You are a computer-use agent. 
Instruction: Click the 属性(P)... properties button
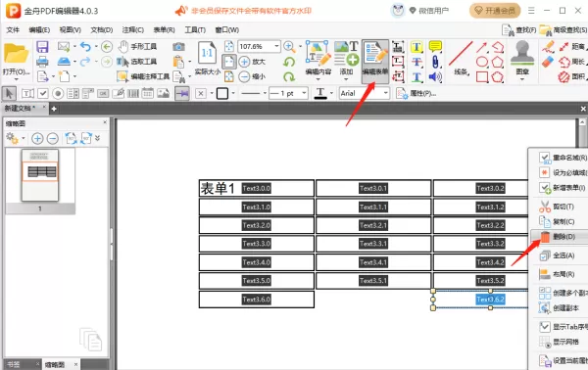(416, 93)
